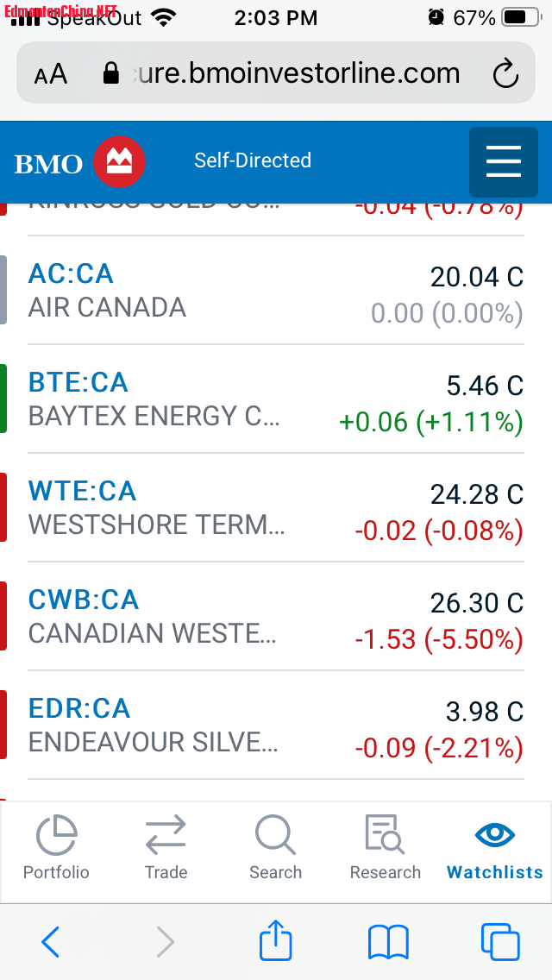Open Safari bookmarks book icon
Viewport: 552px width, 980px height.
pos(387,941)
